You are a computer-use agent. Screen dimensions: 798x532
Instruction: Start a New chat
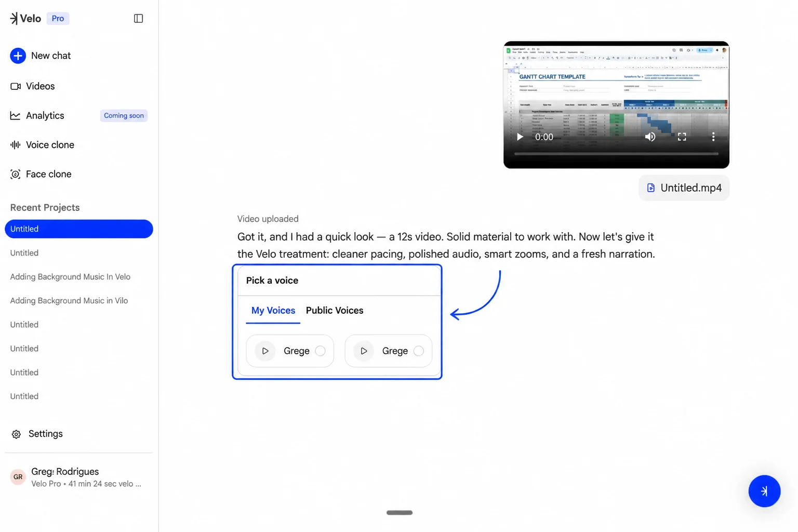pos(41,56)
